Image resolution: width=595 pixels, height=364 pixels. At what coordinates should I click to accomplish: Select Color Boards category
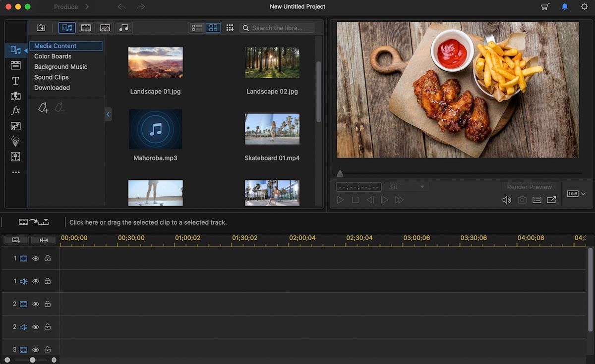[53, 56]
